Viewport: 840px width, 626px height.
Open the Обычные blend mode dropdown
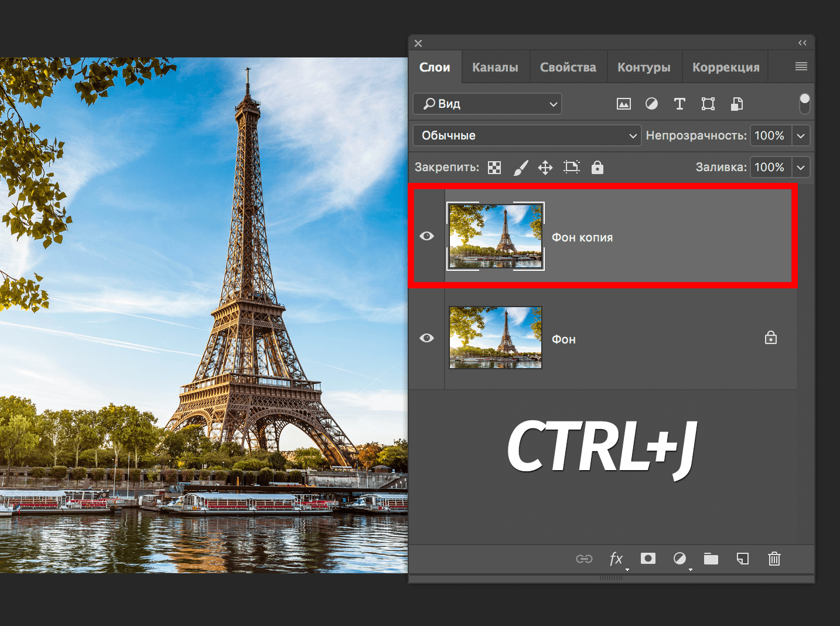click(x=527, y=135)
